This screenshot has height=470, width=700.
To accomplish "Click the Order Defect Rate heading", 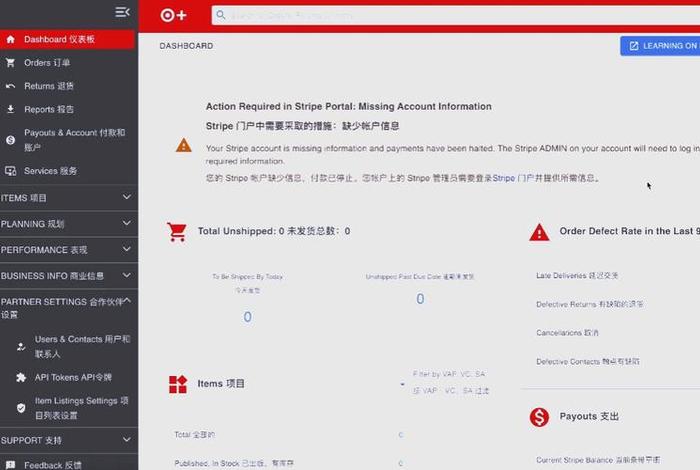I will tap(629, 231).
